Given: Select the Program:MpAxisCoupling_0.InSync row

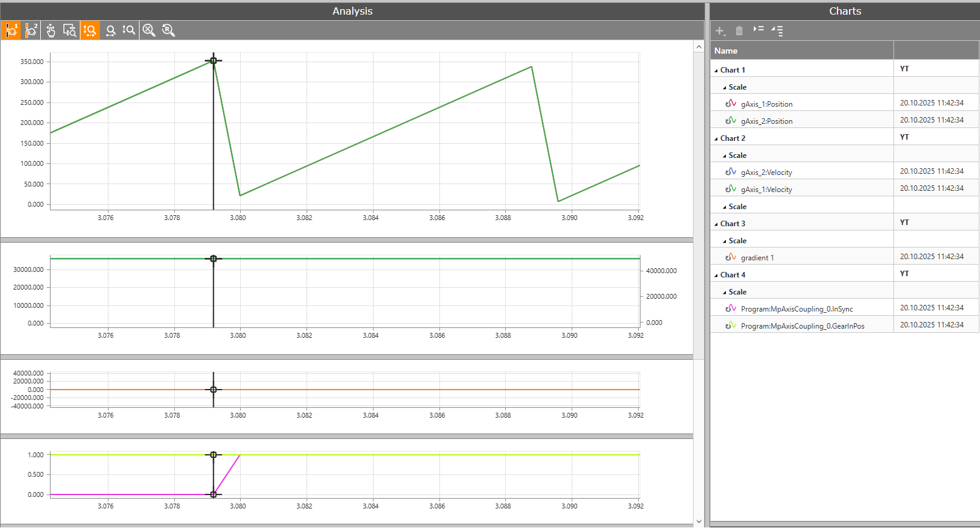Looking at the screenshot, I should coord(845,307).
